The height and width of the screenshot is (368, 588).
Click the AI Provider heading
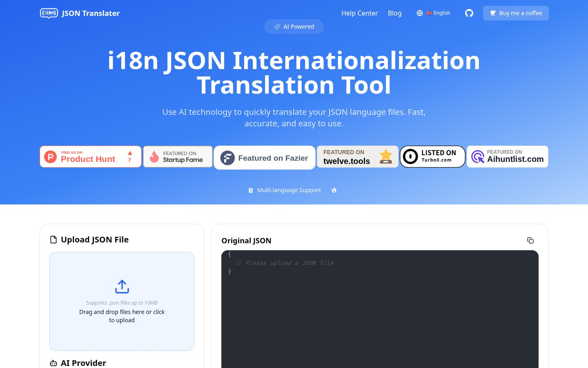point(83,363)
